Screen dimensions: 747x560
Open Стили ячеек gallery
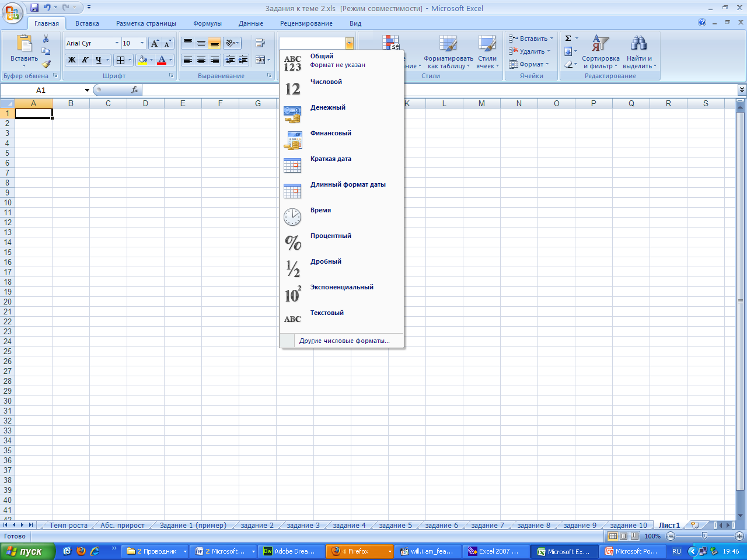(487, 52)
